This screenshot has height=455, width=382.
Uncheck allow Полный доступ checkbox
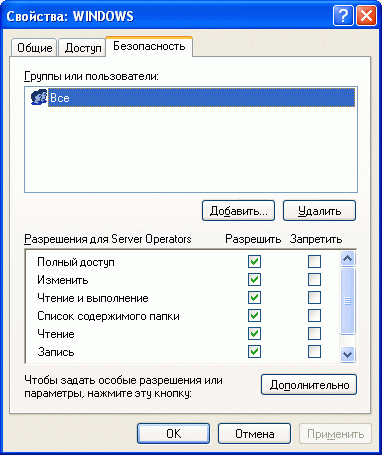click(x=254, y=262)
